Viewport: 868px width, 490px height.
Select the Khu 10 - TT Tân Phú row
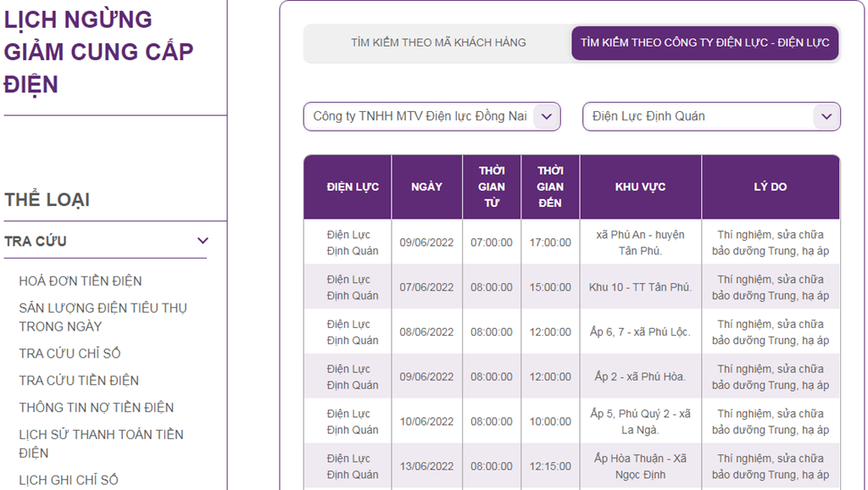(640, 287)
